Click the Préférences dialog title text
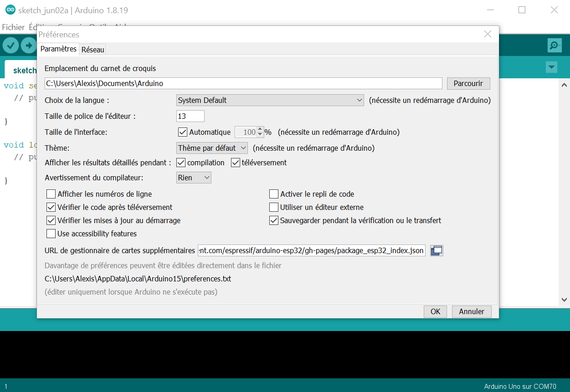Viewport: 570px width, 392px height. click(x=59, y=35)
